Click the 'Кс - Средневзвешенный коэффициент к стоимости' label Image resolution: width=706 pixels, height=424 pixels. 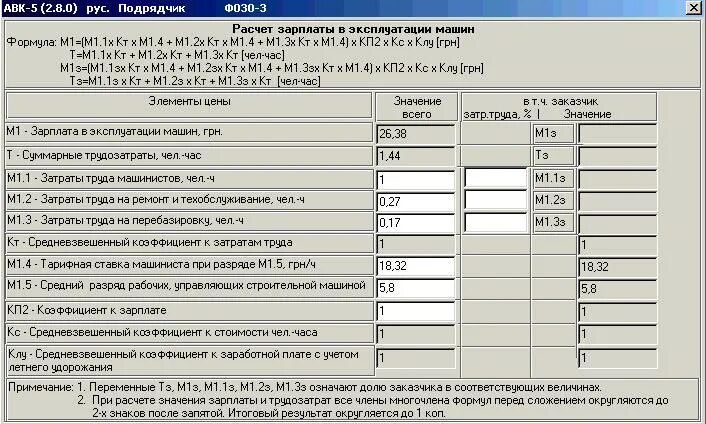190,333
